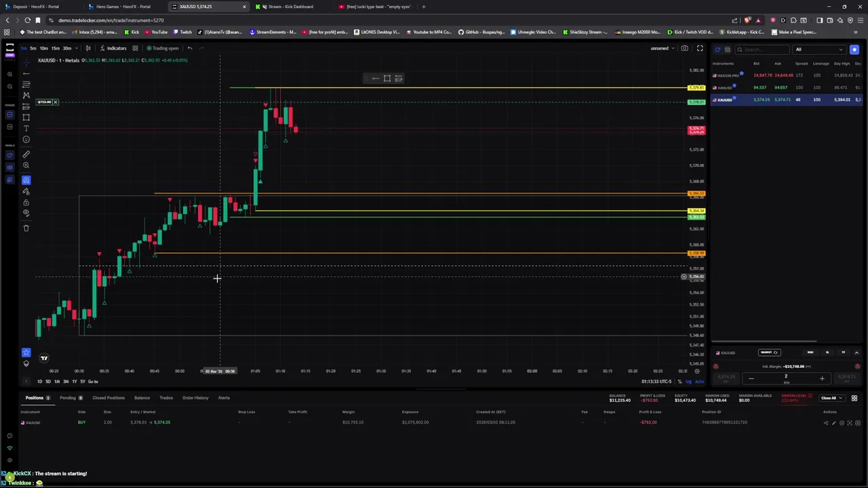The image size is (868, 488).
Task: Open the Closed Positions tab
Action: point(108,398)
